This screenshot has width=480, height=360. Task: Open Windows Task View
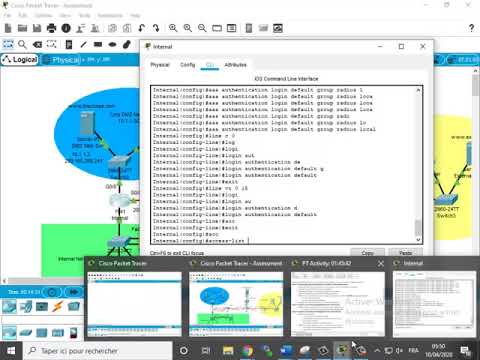coord(206,351)
